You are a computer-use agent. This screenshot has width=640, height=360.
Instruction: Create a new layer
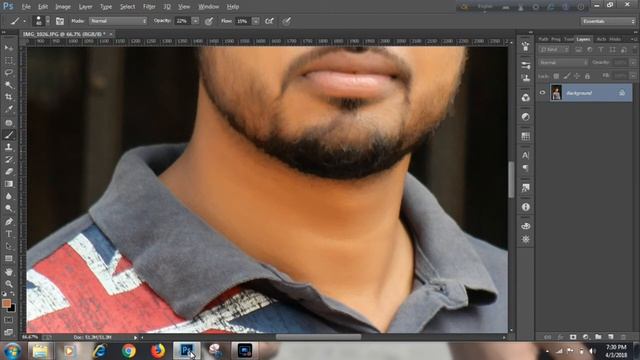pos(611,337)
